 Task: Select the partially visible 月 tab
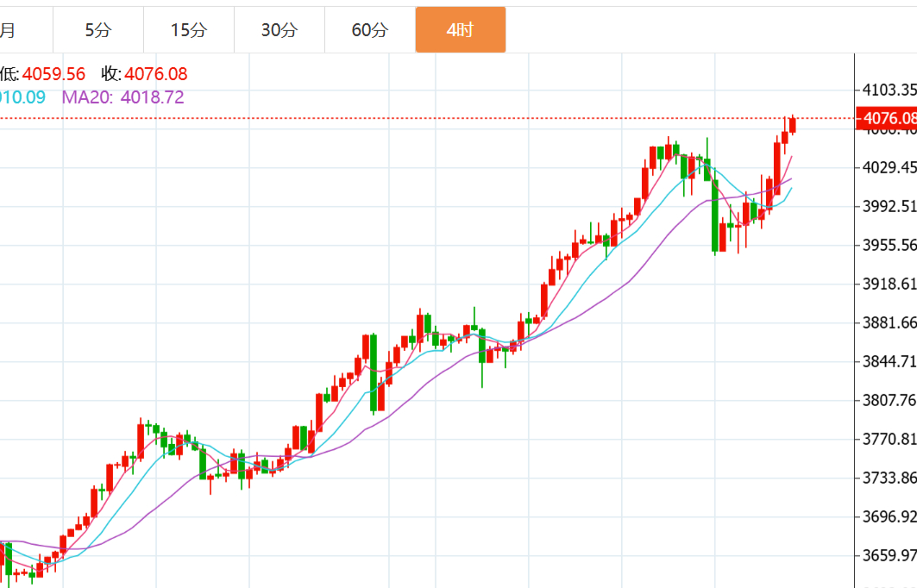(9, 30)
